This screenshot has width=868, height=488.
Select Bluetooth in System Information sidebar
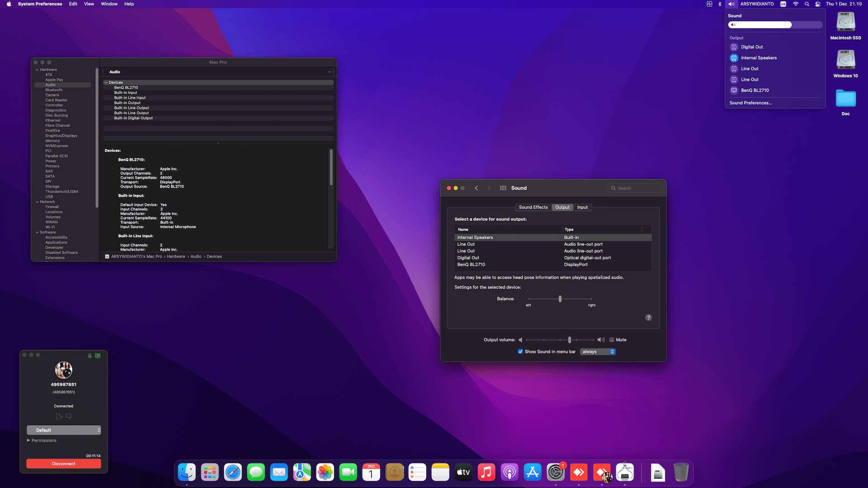point(54,90)
